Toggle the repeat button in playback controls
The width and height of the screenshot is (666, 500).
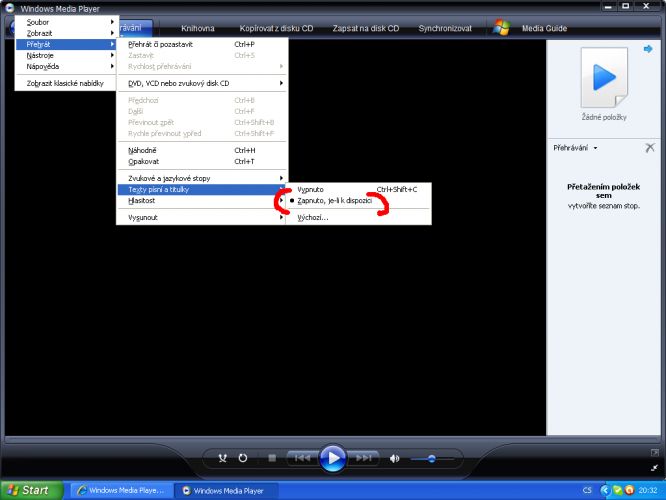243,458
